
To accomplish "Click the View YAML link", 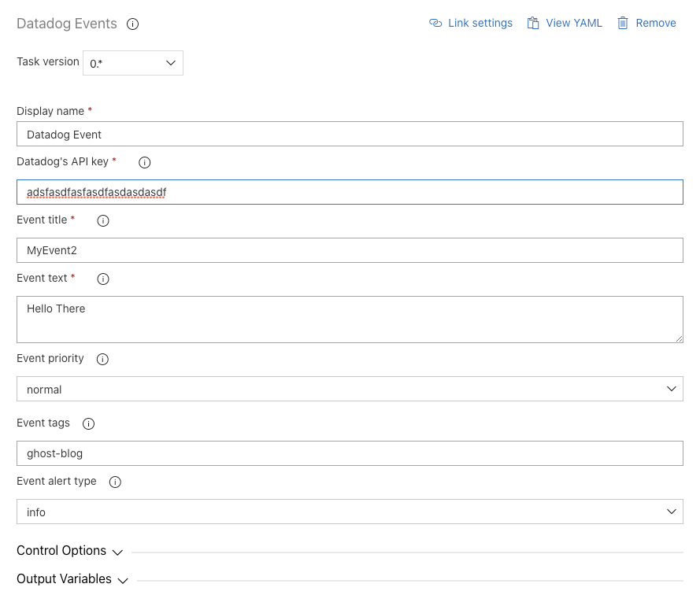I will (574, 23).
